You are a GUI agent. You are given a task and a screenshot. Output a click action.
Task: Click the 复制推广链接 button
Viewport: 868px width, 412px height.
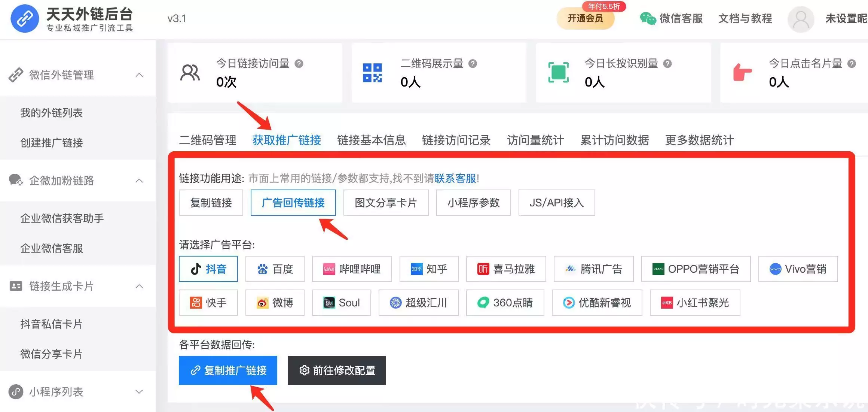click(x=227, y=370)
